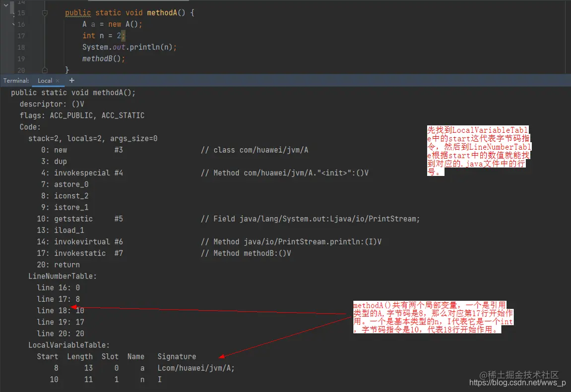Click the '// Method methodB:()V' comment
This screenshot has width=571, height=392.
246,253
